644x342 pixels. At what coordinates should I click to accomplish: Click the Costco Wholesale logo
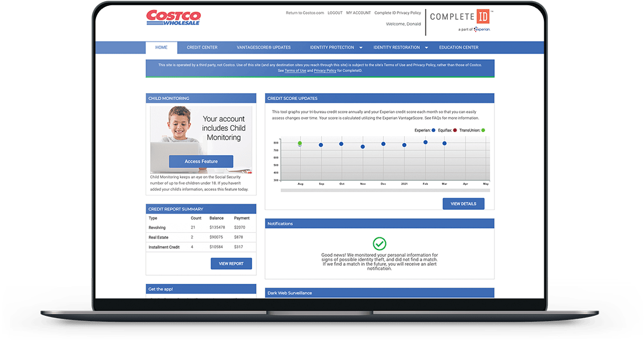pos(172,17)
